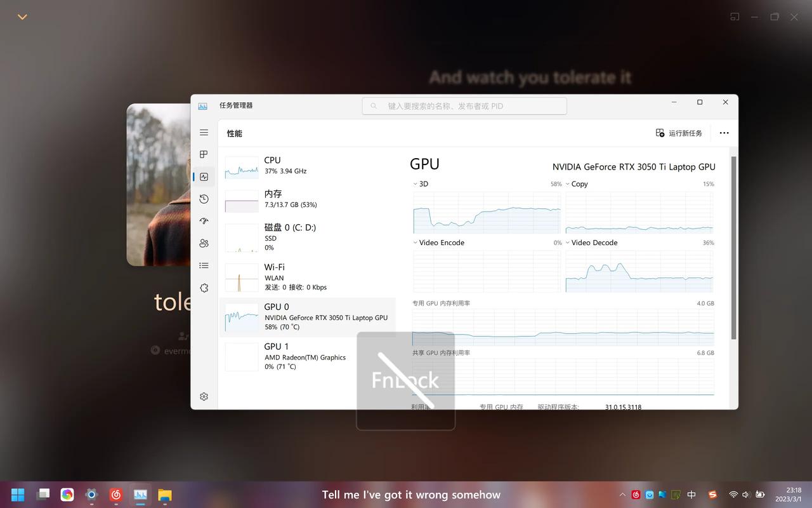812x508 pixels.
Task: Switch the music player to mini mode icon
Action: point(735,17)
